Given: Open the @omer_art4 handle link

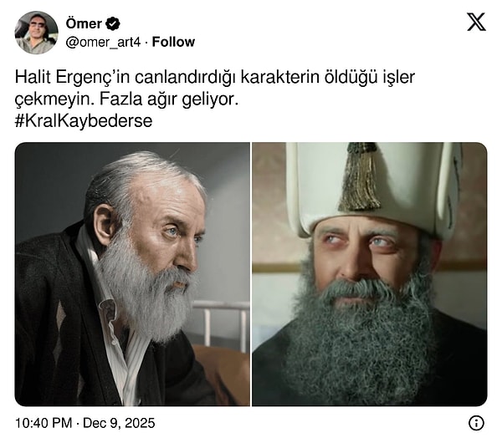Looking at the screenshot, I should (103, 42).
